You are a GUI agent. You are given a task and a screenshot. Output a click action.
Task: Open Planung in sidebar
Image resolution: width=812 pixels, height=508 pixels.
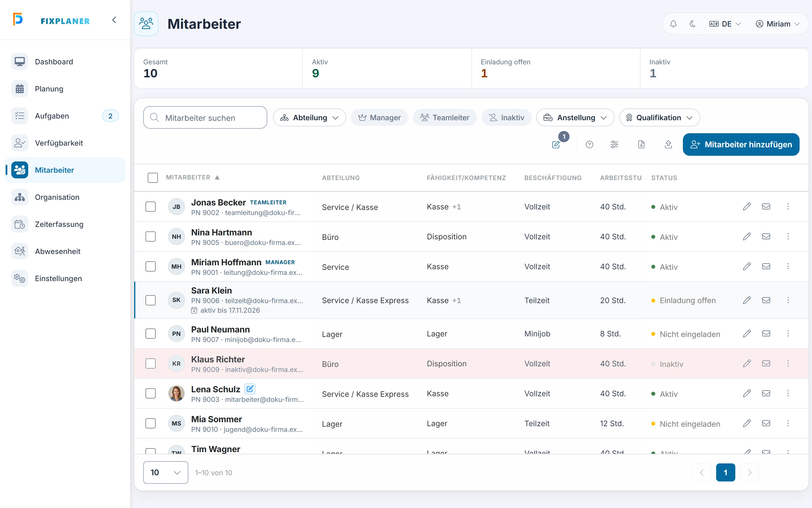click(65, 89)
